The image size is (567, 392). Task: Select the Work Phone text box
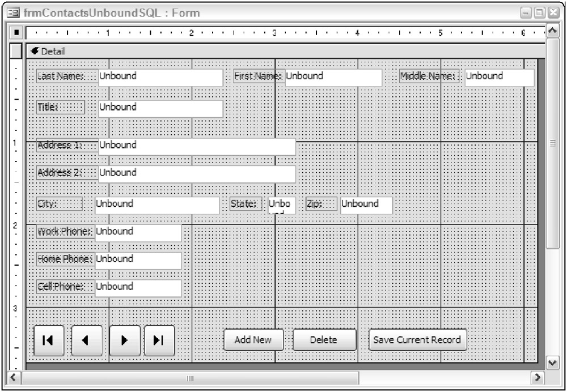pos(138,232)
